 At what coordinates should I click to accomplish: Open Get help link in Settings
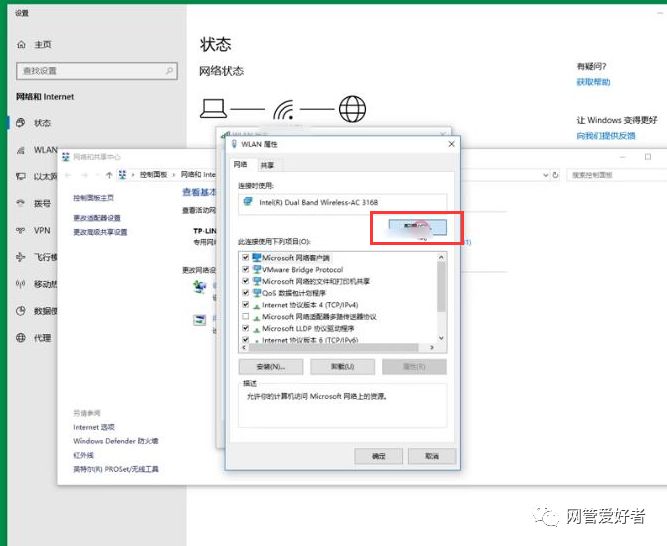(593, 82)
